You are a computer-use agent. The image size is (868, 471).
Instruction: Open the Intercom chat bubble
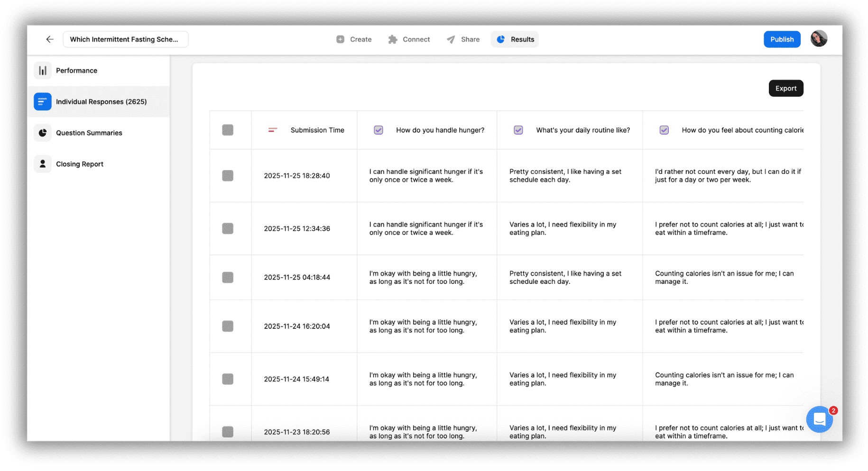819,419
